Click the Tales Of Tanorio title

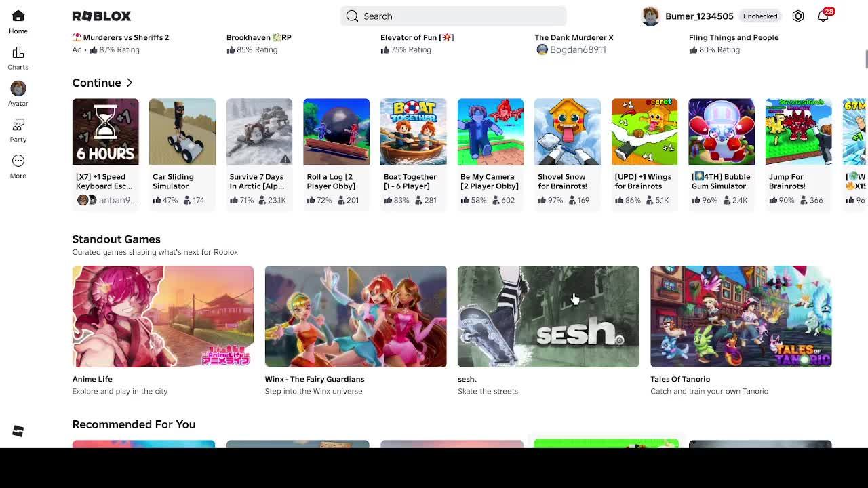click(680, 379)
